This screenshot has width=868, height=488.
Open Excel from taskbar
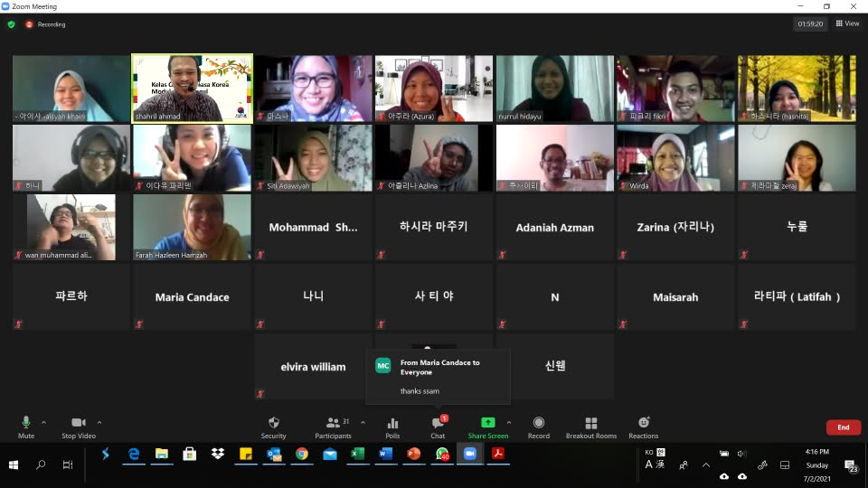(358, 455)
